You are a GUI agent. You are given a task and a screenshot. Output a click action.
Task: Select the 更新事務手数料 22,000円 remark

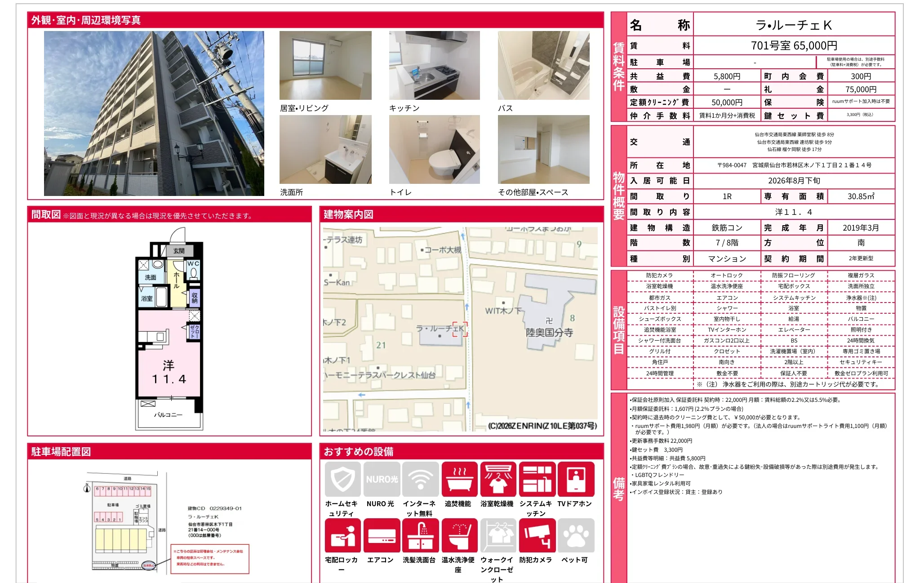click(661, 441)
